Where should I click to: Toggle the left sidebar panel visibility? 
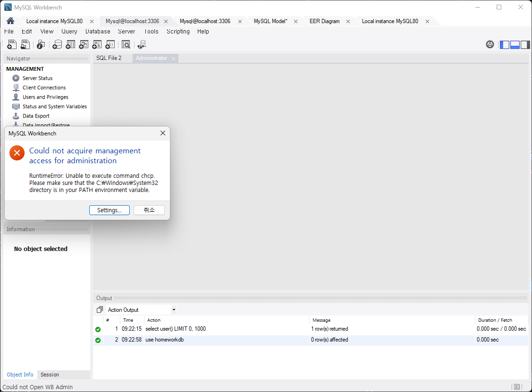(505, 45)
